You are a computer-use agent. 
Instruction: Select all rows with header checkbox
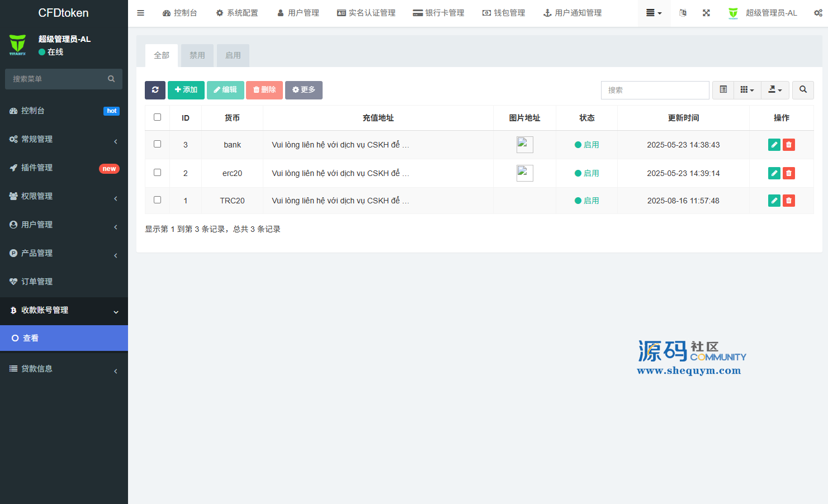[157, 117]
